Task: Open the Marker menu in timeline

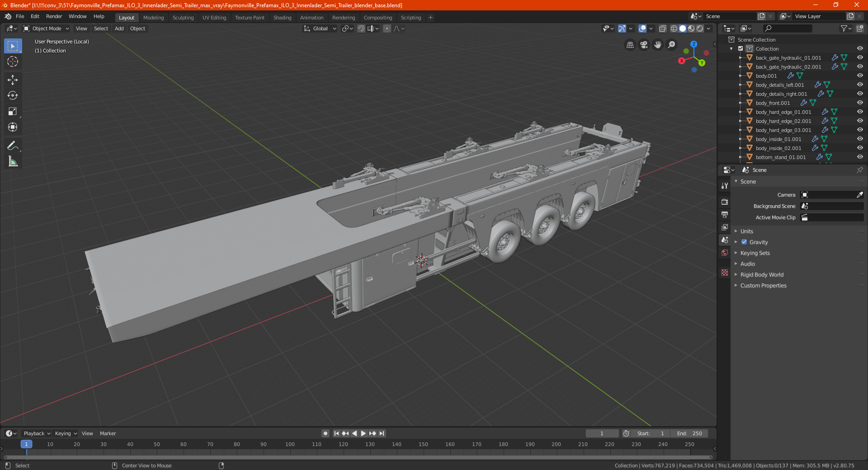Action: tap(108, 433)
